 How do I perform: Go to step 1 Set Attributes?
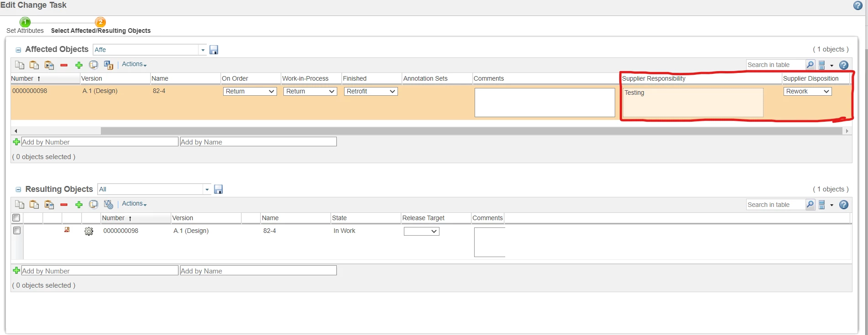tap(25, 22)
